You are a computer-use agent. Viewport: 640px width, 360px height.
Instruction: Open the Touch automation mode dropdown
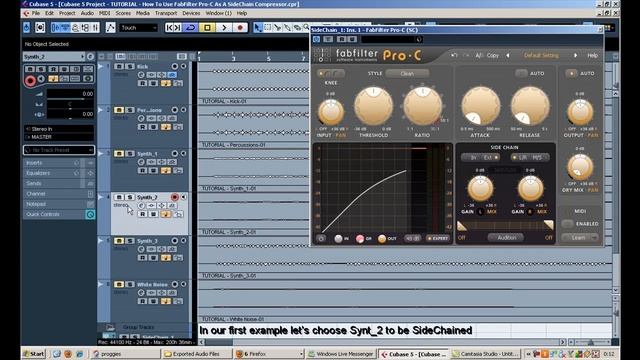pos(139,28)
